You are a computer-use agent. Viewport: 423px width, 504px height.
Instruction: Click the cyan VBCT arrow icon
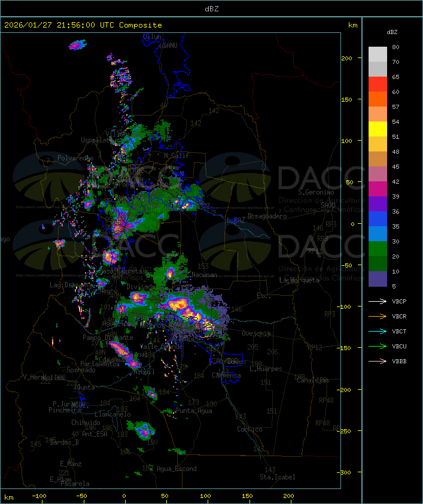[378, 331]
